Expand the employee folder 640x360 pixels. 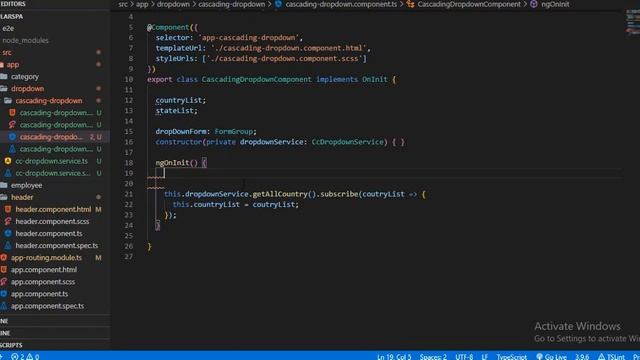click(x=26, y=185)
